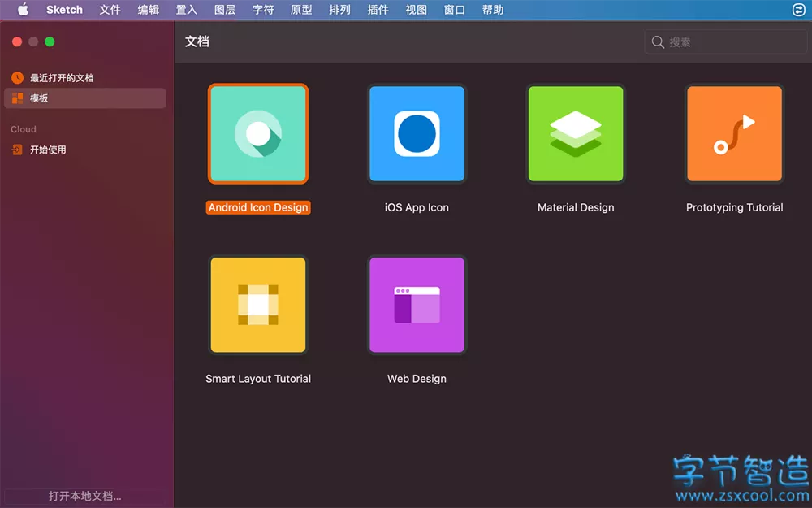The width and height of the screenshot is (812, 508).
Task: Open the 文件 menu
Action: (110, 9)
